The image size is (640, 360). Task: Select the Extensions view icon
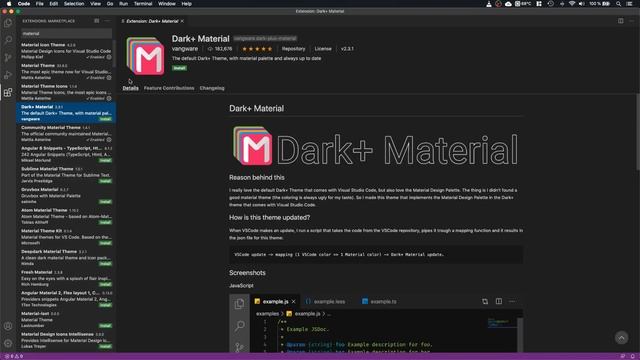coord(8,93)
